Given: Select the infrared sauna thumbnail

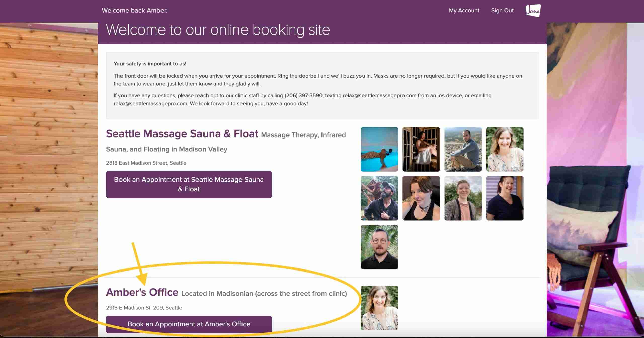Looking at the screenshot, I should [x=421, y=149].
